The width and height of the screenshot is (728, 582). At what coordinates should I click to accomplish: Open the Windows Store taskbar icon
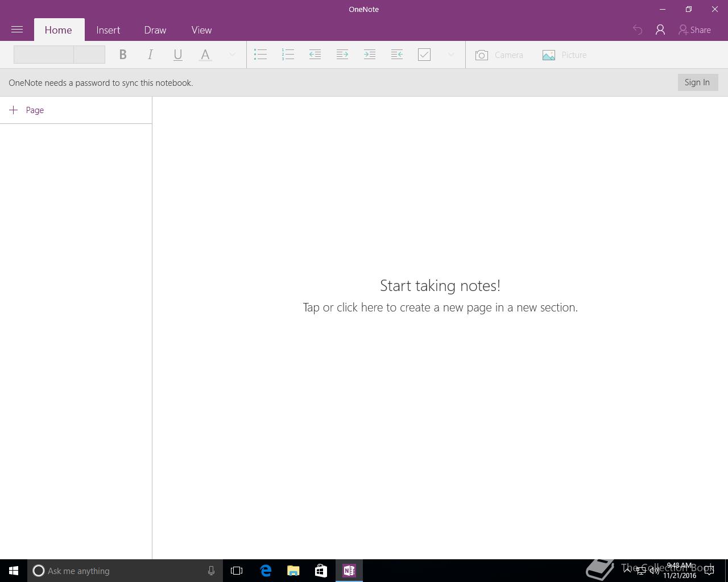coord(321,571)
